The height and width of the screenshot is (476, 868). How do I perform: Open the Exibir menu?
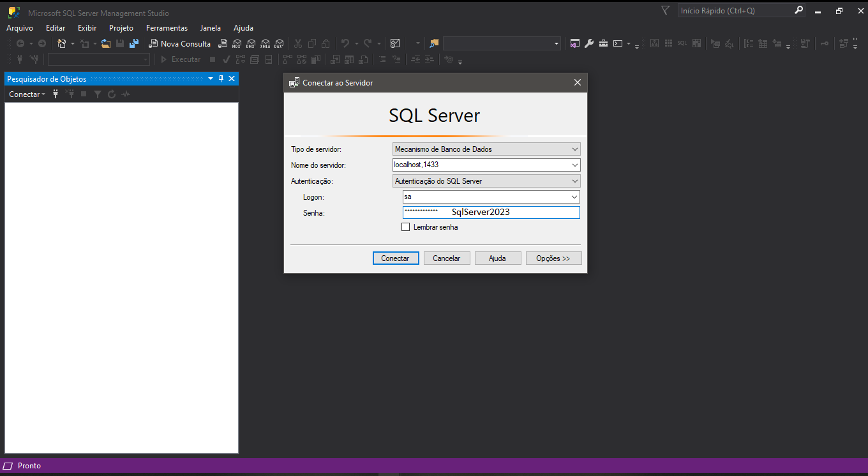[87, 28]
